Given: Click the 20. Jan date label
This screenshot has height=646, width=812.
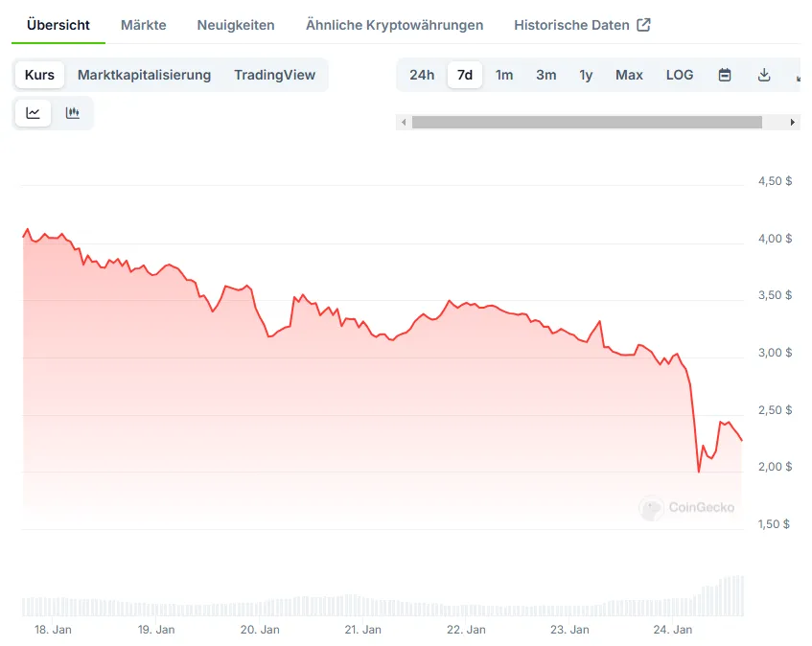Looking at the screenshot, I should point(260,630).
